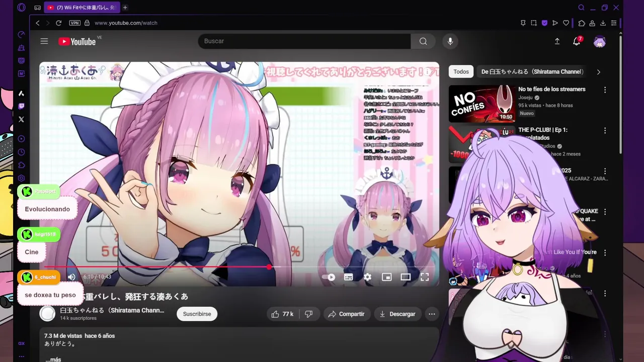
Task: Open Easy Setup sliders icon
Action: pyautogui.click(x=613, y=23)
